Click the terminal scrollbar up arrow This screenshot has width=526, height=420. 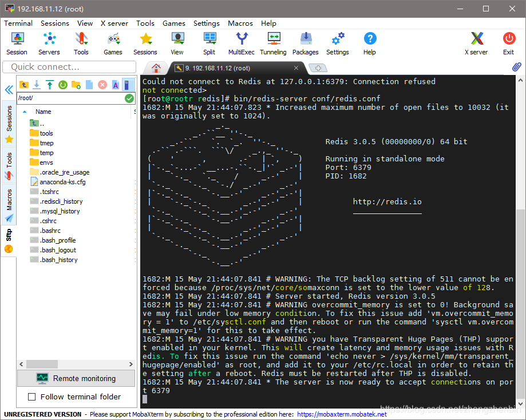(x=521, y=80)
